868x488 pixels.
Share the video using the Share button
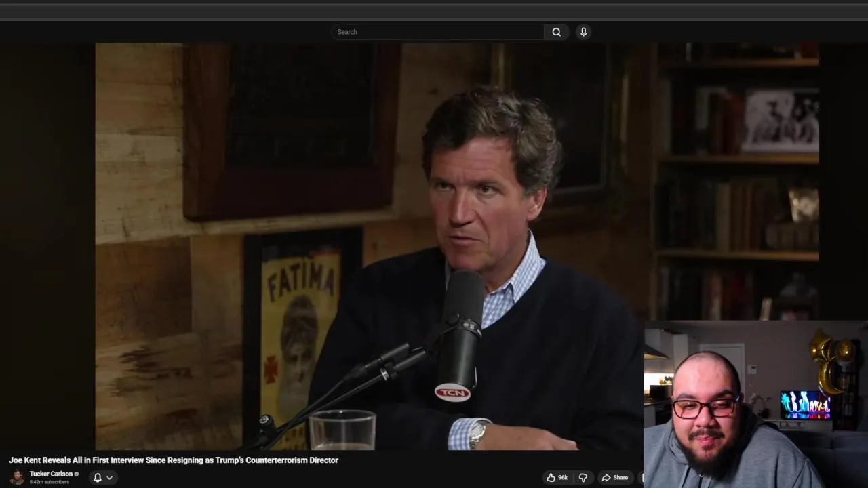[615, 478]
